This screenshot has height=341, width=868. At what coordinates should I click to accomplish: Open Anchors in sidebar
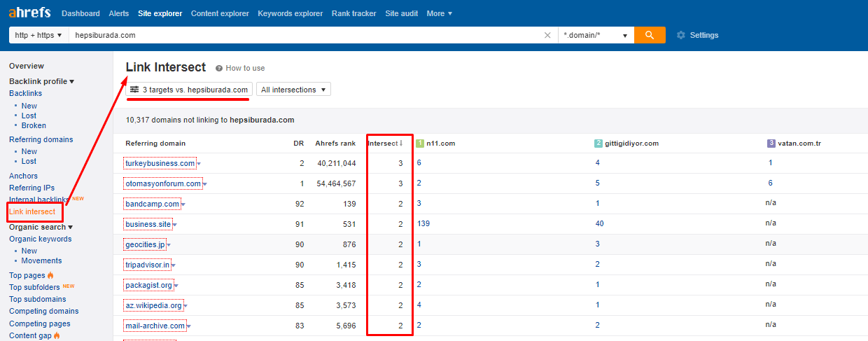23,176
